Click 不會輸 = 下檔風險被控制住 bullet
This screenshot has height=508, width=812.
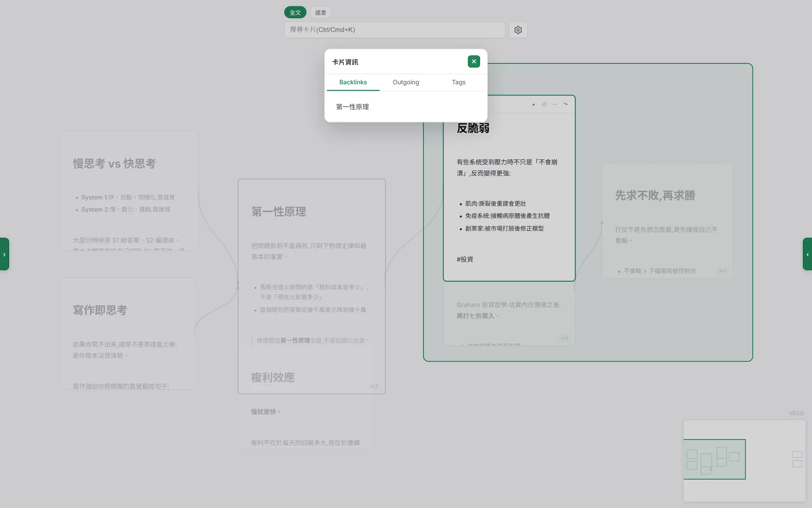(x=660, y=271)
